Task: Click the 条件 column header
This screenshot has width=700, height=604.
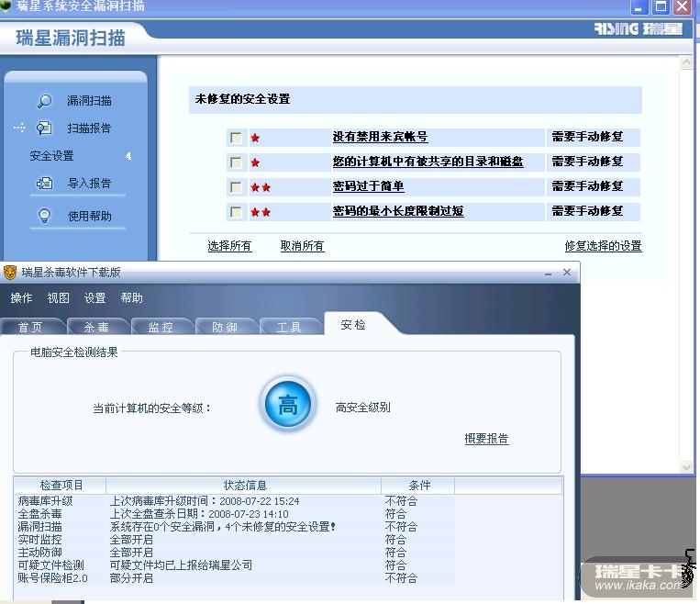Action: click(419, 486)
